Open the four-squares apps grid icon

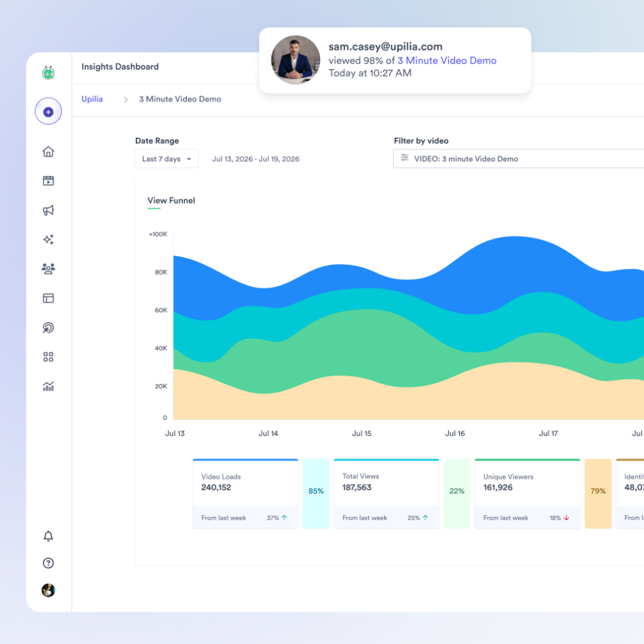(48, 357)
